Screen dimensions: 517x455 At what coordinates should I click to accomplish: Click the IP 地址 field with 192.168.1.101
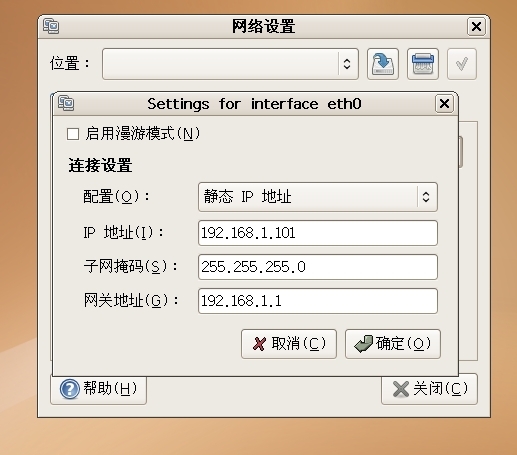click(318, 233)
